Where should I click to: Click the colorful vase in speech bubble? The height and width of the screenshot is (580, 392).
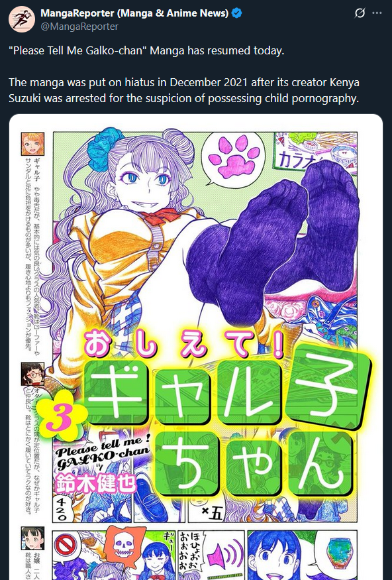(339, 552)
